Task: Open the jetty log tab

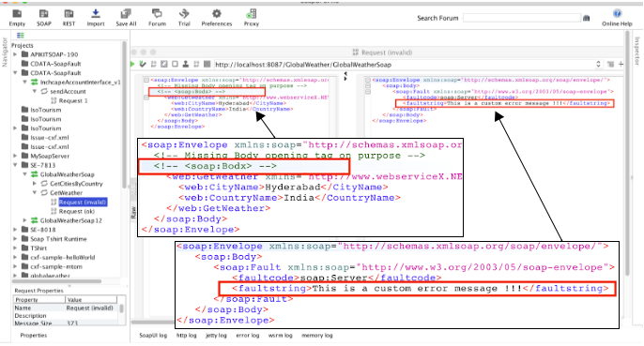Action: [x=216, y=336]
